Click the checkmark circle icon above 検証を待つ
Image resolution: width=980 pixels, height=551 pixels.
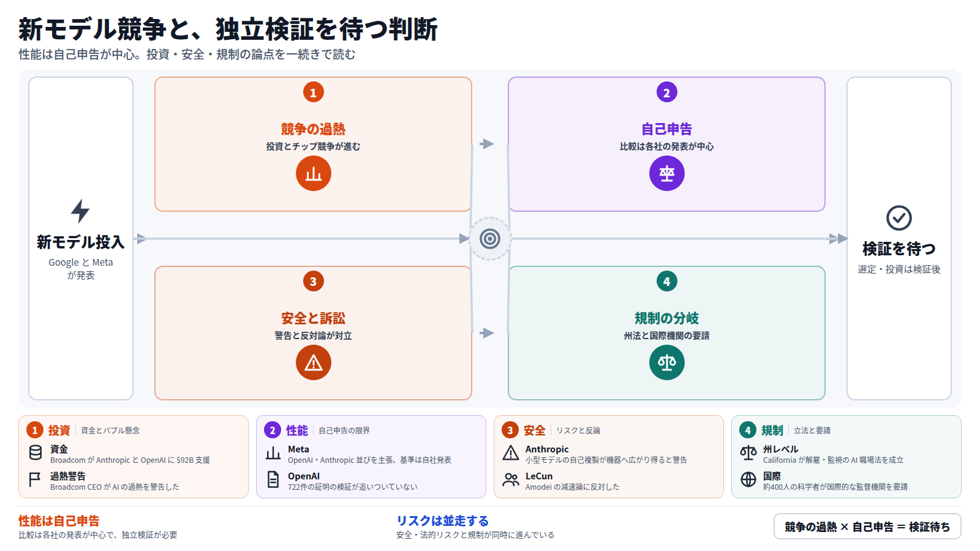coord(899,218)
